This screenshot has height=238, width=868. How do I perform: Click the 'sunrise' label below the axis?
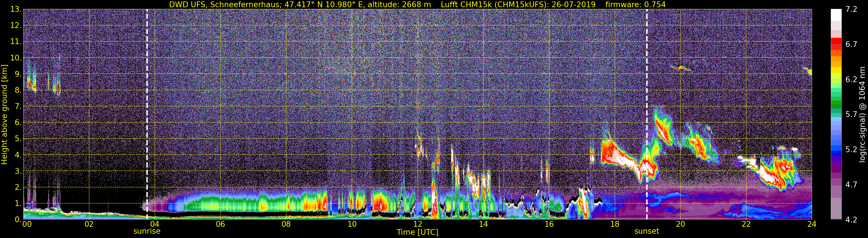click(147, 231)
